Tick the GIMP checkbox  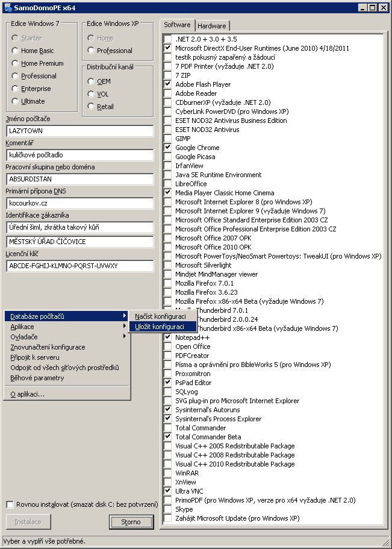point(167,138)
